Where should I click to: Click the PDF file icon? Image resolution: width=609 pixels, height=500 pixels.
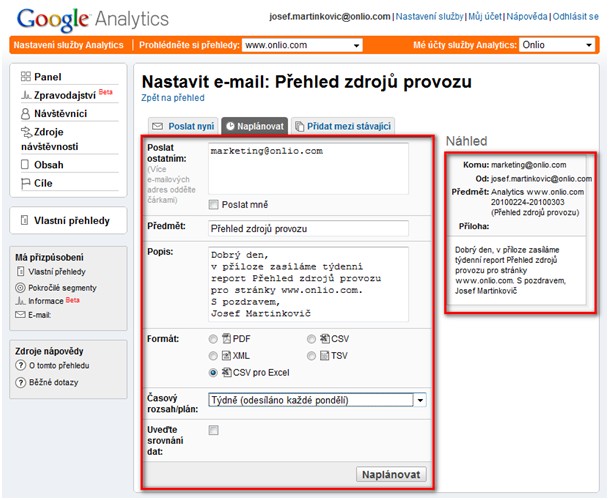click(226, 338)
